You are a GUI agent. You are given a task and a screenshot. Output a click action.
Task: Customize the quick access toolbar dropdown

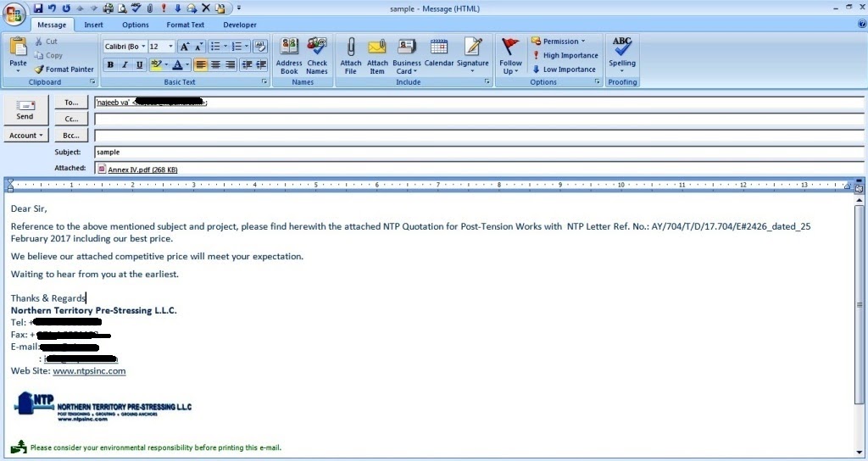[x=238, y=8]
